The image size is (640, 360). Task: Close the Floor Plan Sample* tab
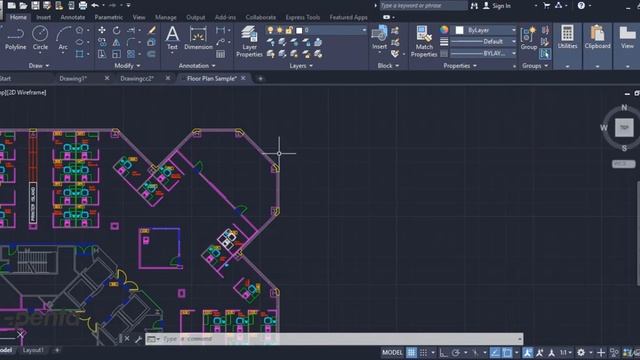[243, 78]
